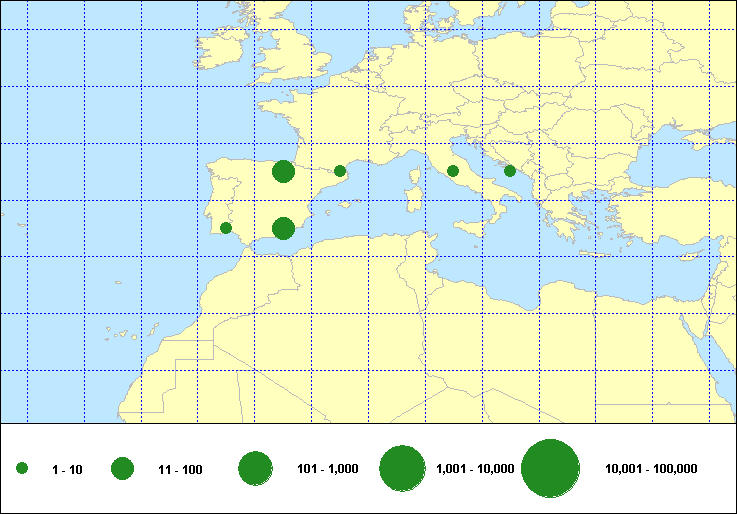The height and width of the screenshot is (514, 737).
Task: Click the green marker in central Italy
Action: coord(453,171)
